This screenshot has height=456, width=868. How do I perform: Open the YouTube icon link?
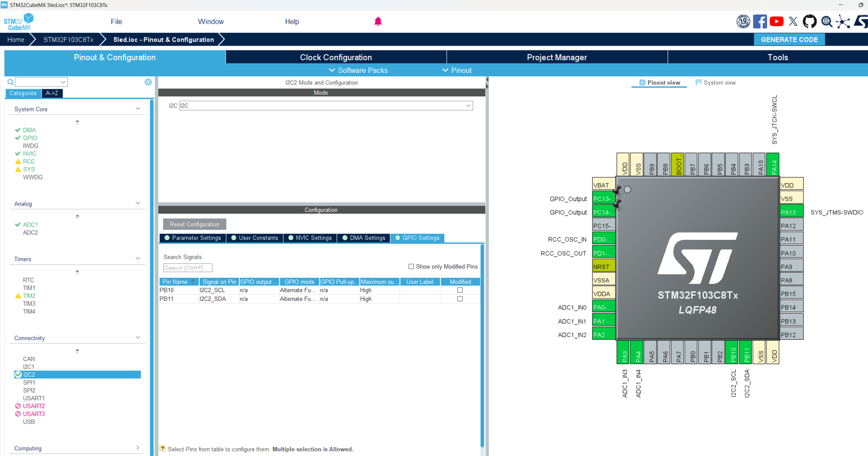click(x=776, y=22)
